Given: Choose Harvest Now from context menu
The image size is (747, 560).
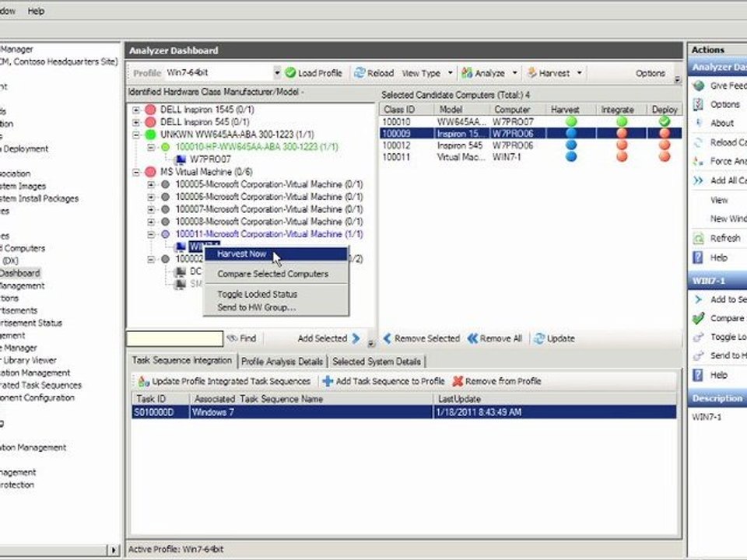Looking at the screenshot, I should (x=275, y=254).
